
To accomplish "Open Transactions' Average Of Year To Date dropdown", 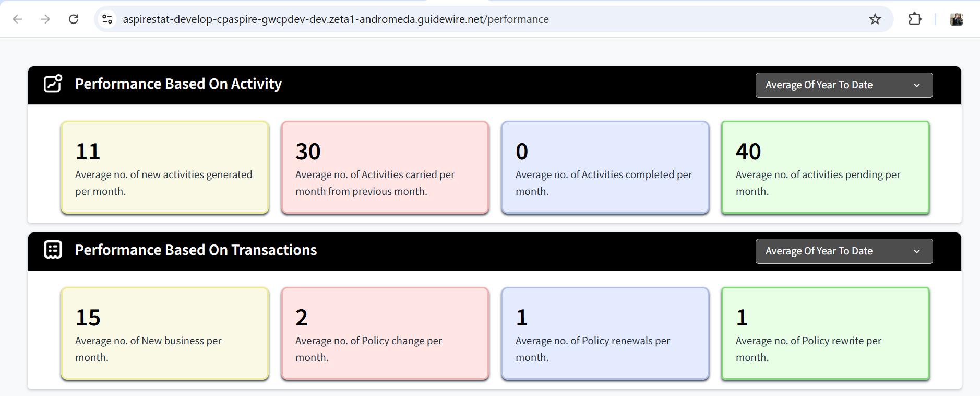I will click(843, 251).
